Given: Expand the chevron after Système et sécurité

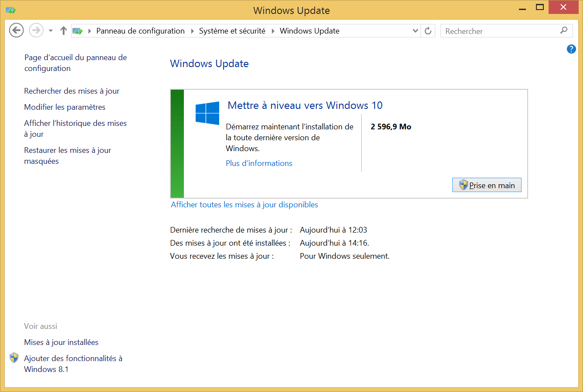Looking at the screenshot, I should 273,31.
